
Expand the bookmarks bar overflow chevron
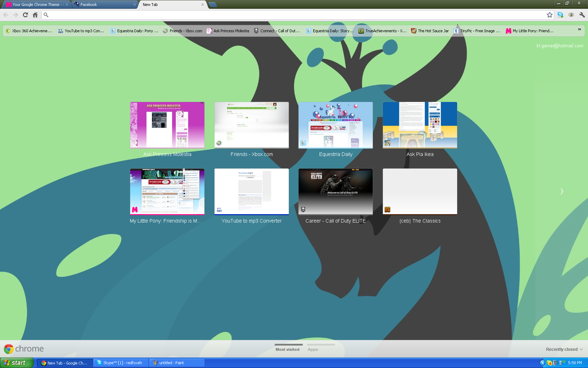(580, 30)
